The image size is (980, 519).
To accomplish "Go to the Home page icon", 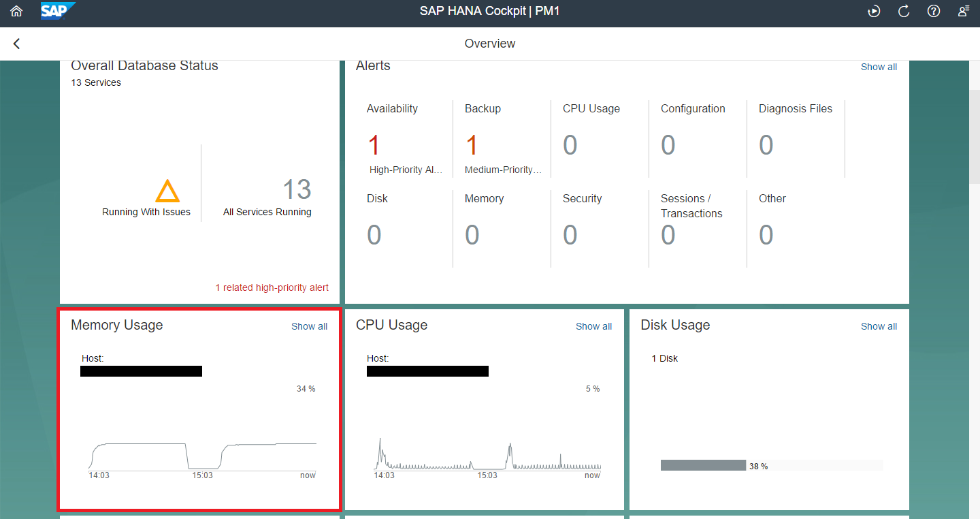I will tap(16, 11).
